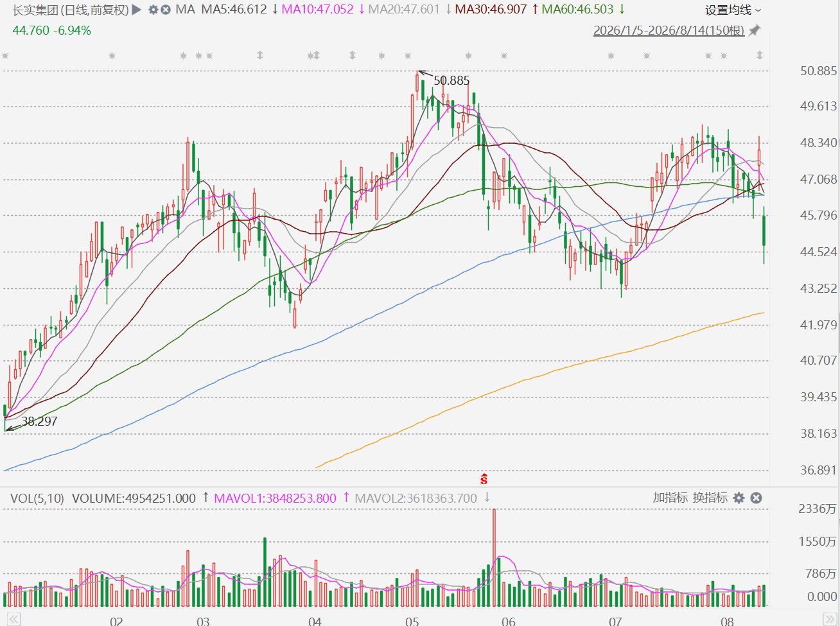Expand the 设置均线 dropdown

733,10
